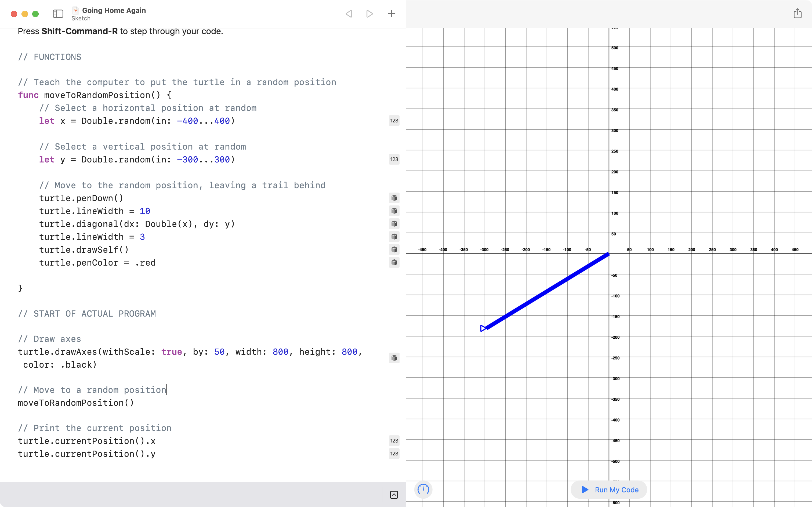Display value of turtle.currentPosition().y
The width and height of the screenshot is (812, 507).
click(x=394, y=454)
